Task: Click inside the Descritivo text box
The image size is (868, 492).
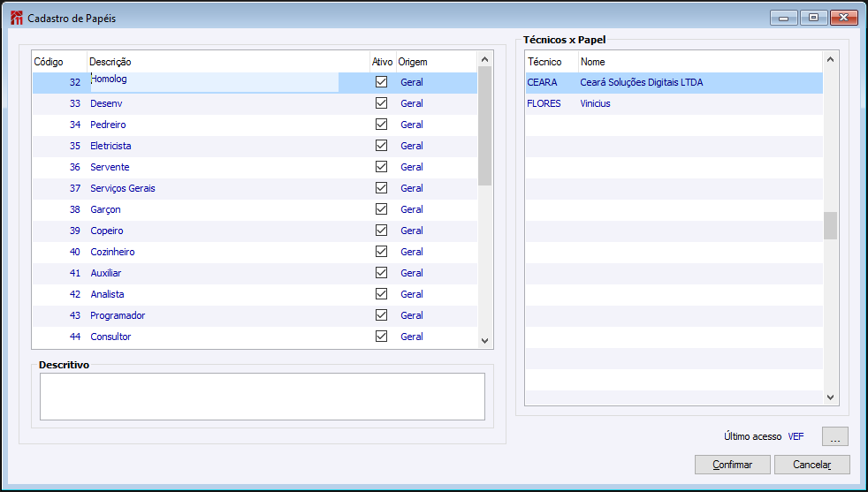Action: point(263,397)
